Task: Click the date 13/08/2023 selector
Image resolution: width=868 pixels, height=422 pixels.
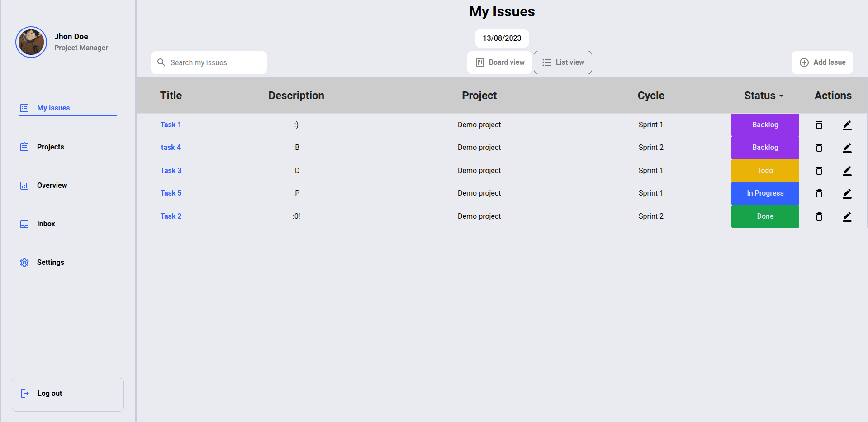Action: [x=502, y=38]
